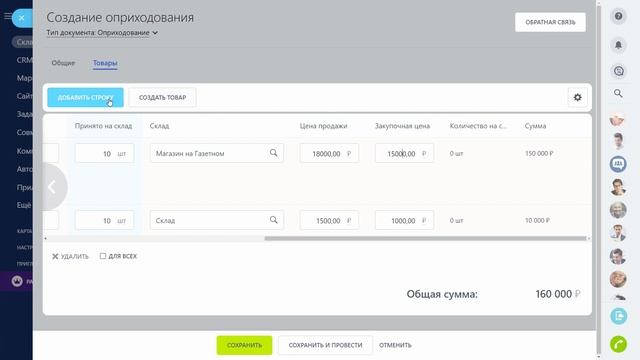The height and width of the screenshot is (360, 640).
Task: Click the Склад column header
Action: pyautogui.click(x=159, y=126)
